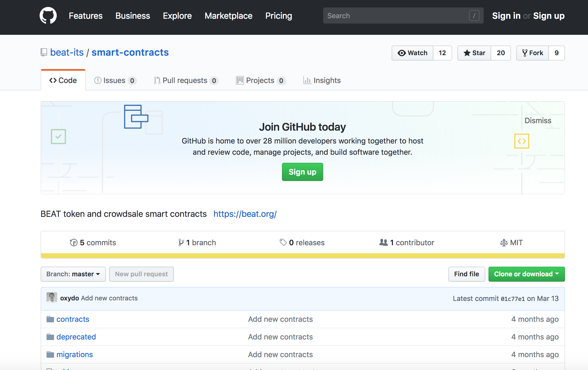The image size is (588, 370).
Task: Click the GitHub octocat logo
Action: tap(48, 16)
